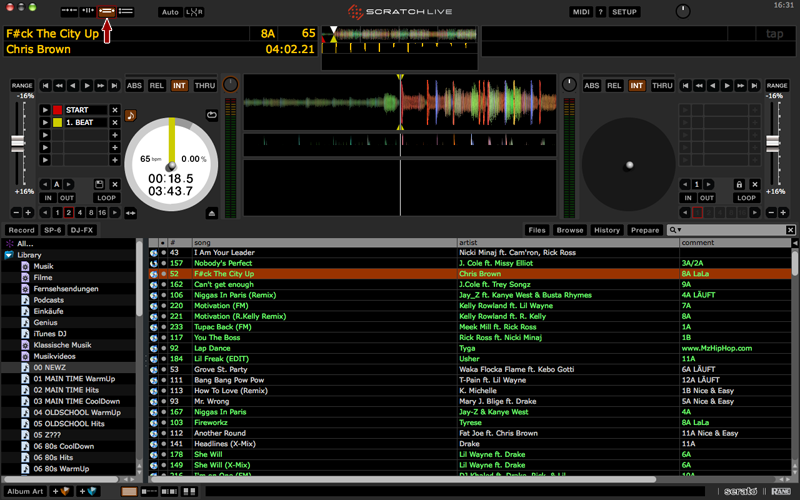Image resolution: width=800 pixels, height=500 pixels.
Task: Click the musical note key lock icon
Action: tap(130, 116)
